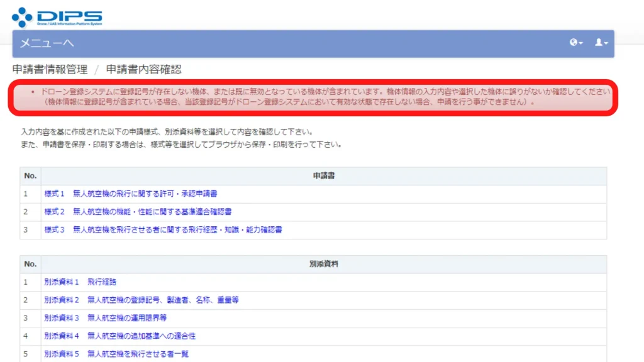The height and width of the screenshot is (362, 644).
Task: Click the 申請書 table column header
Action: pos(323,176)
